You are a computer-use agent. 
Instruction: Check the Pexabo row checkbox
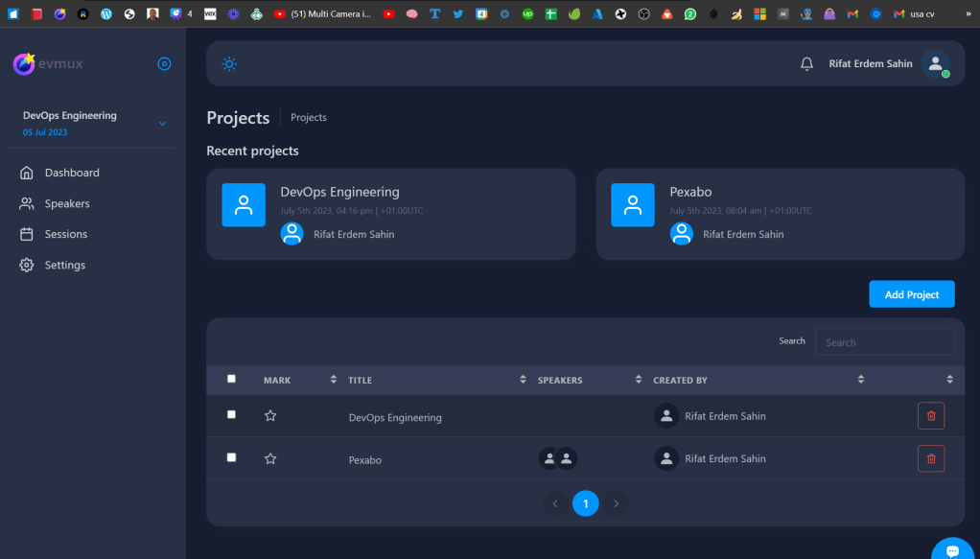(231, 457)
